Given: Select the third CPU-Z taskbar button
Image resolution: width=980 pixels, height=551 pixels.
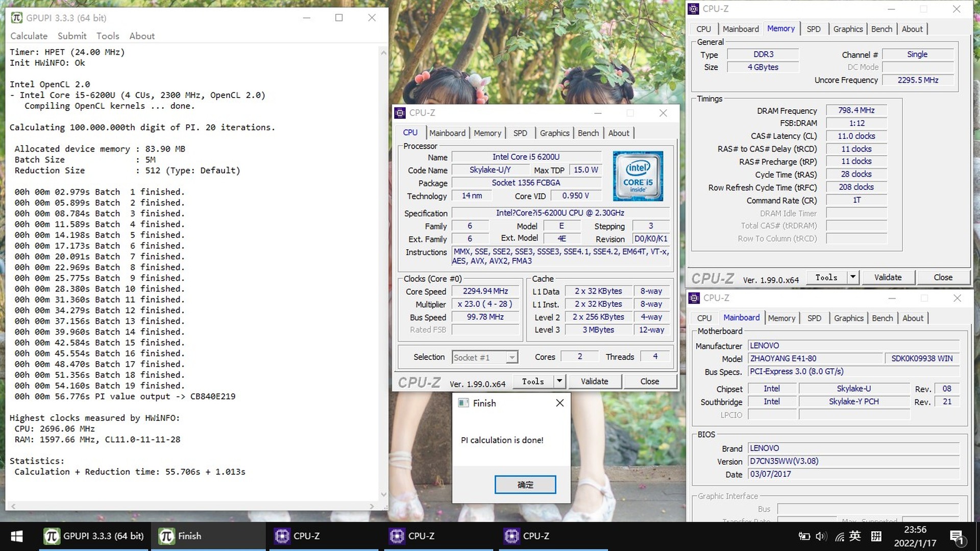Looking at the screenshot, I should [x=553, y=536].
